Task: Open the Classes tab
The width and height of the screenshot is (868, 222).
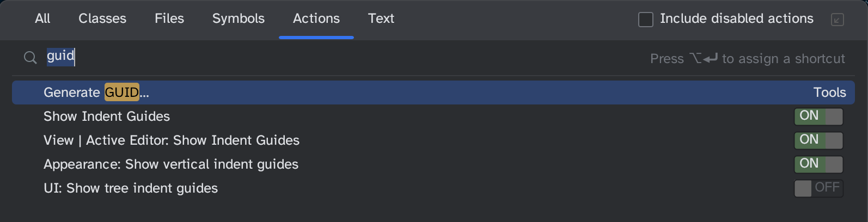Action: click(102, 18)
